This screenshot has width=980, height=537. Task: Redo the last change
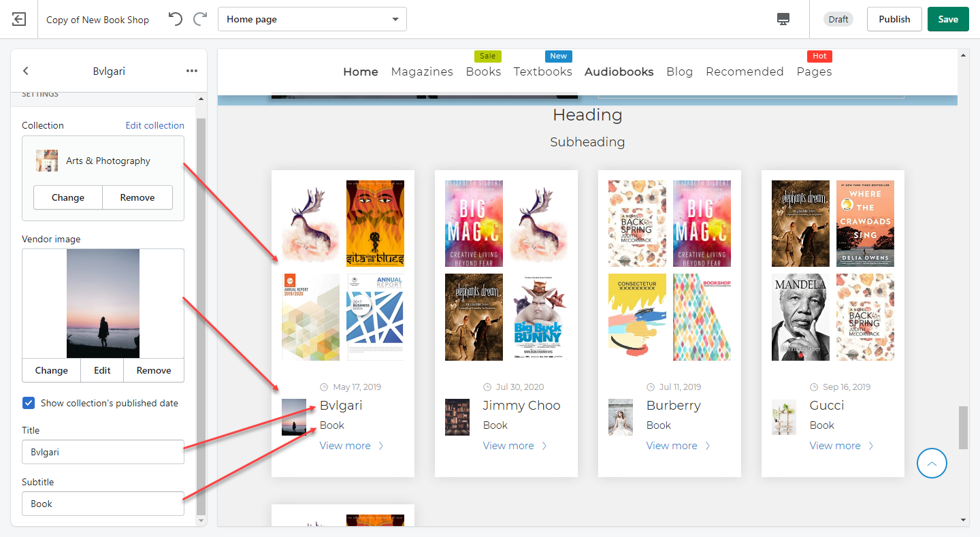[x=200, y=19]
